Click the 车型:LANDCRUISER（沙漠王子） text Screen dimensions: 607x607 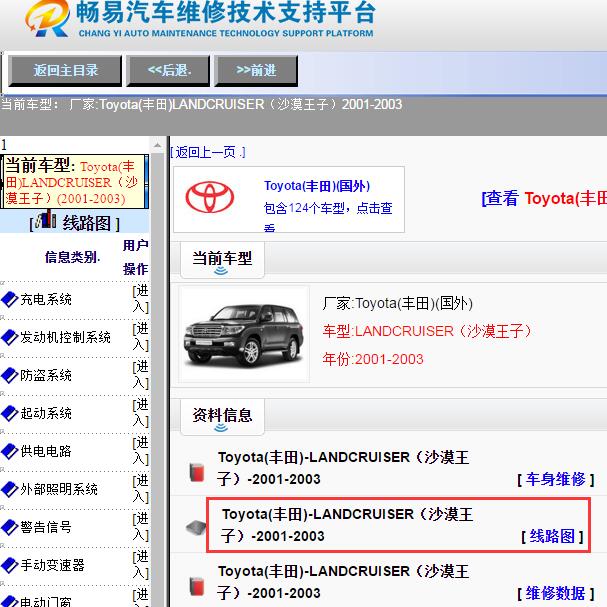[x=427, y=331]
